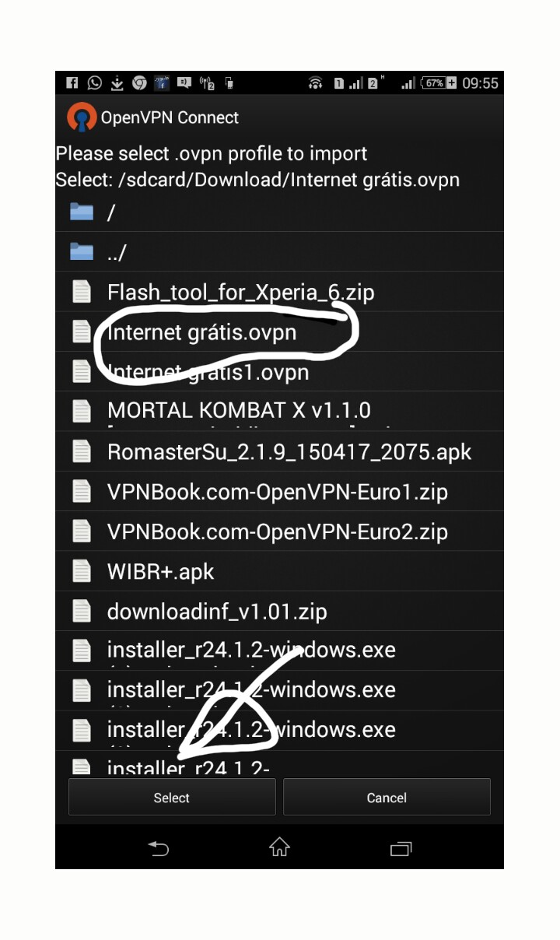Tap the OpenVPN Connect logo icon

(82, 117)
